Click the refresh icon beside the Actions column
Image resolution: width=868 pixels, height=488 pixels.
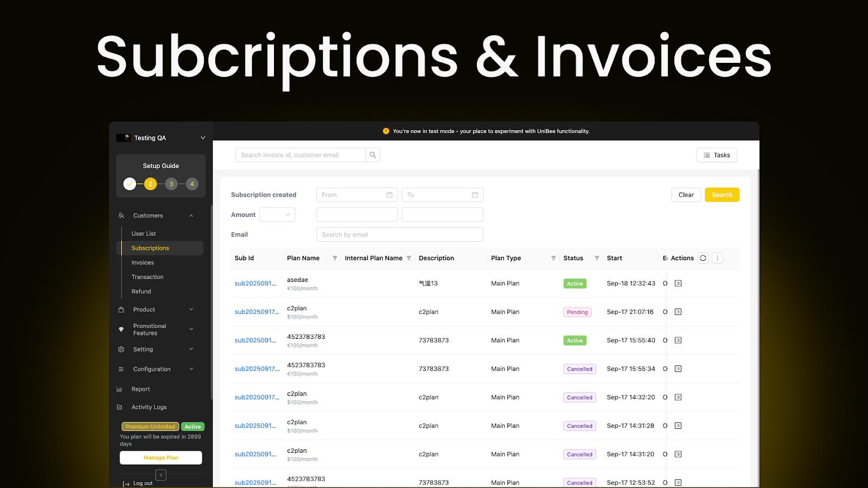[703, 258]
